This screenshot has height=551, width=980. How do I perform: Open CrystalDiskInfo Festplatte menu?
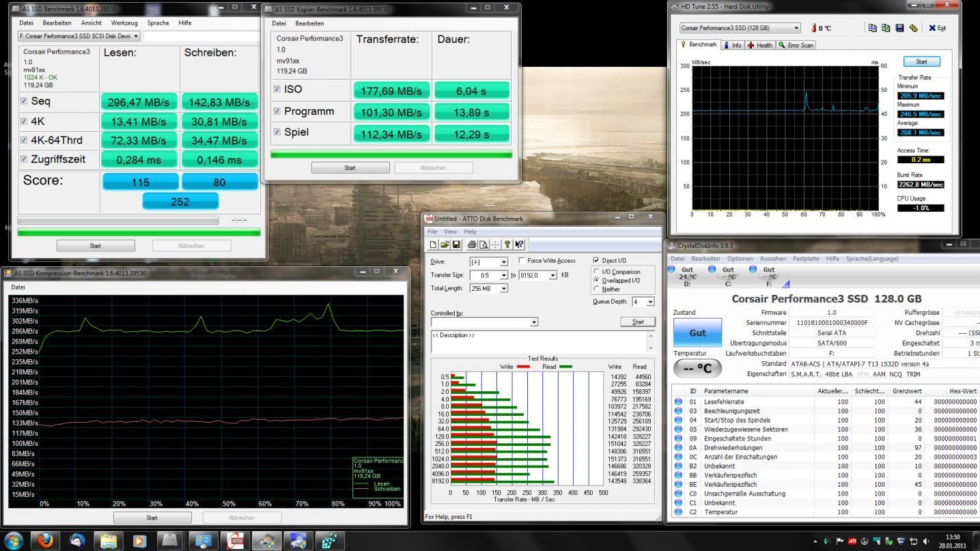[806, 259]
